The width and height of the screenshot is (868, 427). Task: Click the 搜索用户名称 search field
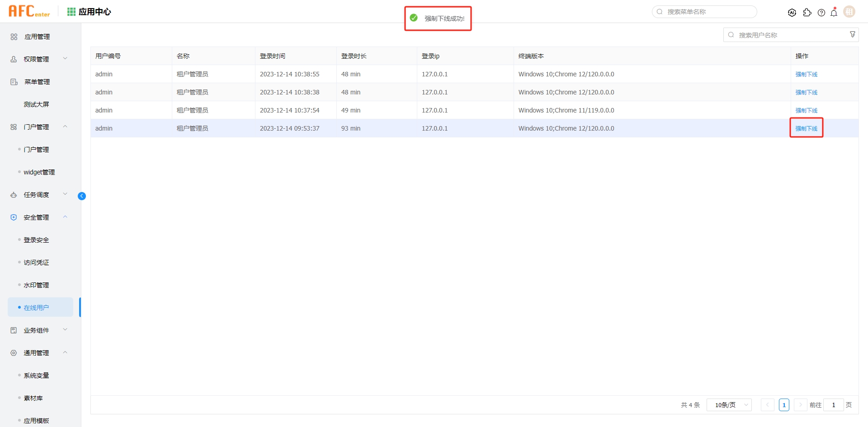787,34
